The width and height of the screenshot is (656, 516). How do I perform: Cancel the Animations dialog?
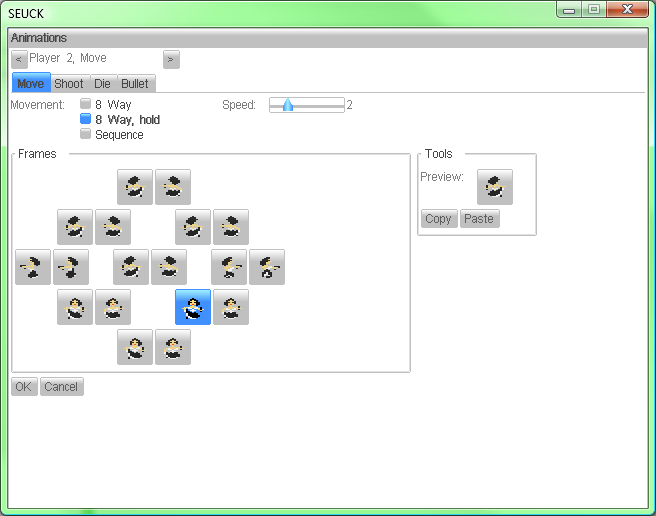pos(62,387)
